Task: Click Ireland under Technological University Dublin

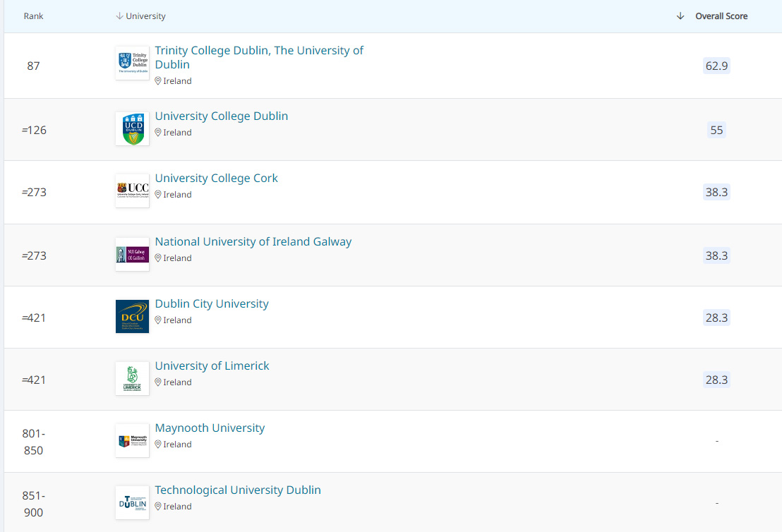Action: tap(178, 506)
